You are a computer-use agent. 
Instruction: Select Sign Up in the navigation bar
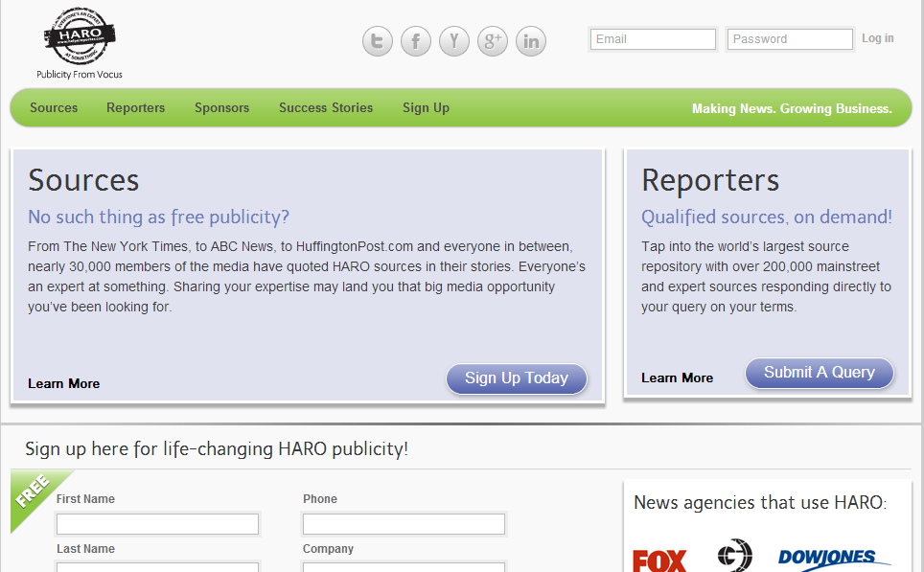point(426,108)
